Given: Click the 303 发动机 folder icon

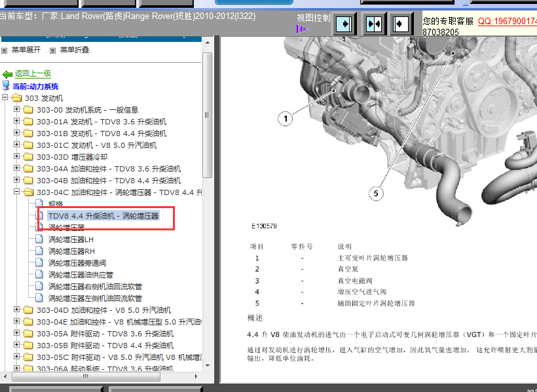Looking at the screenshot, I should tap(17, 98).
